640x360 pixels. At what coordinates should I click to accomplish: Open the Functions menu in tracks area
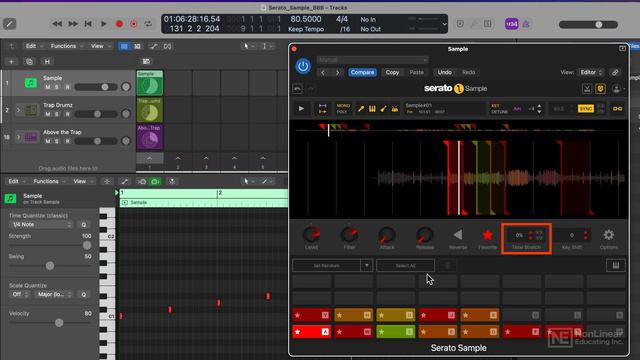click(66, 46)
